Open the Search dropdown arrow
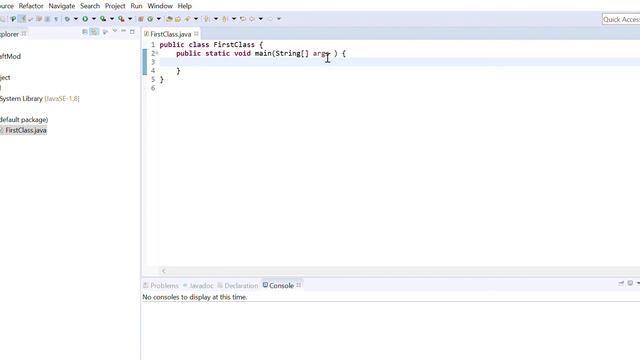This screenshot has width=640, height=360. 196,19
